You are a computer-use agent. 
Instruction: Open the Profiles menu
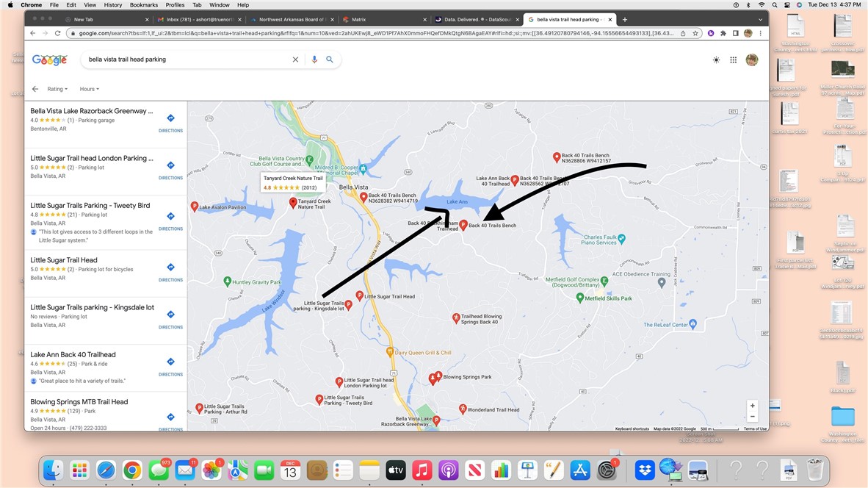click(175, 5)
